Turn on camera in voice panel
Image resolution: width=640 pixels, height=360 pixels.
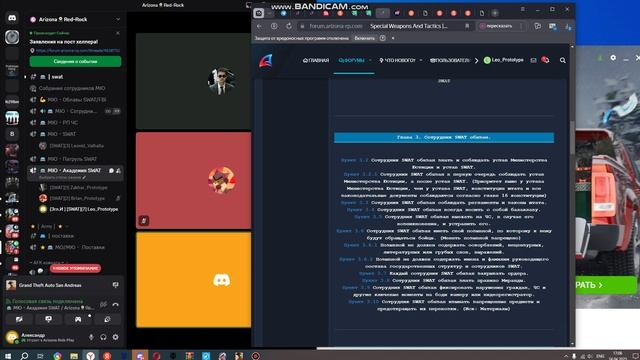(x=19, y=319)
